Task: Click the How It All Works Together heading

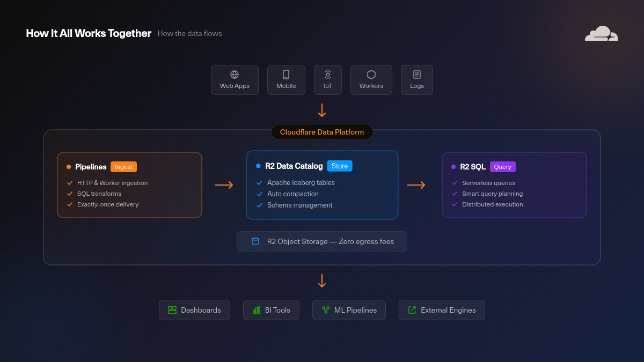Action: [89, 33]
